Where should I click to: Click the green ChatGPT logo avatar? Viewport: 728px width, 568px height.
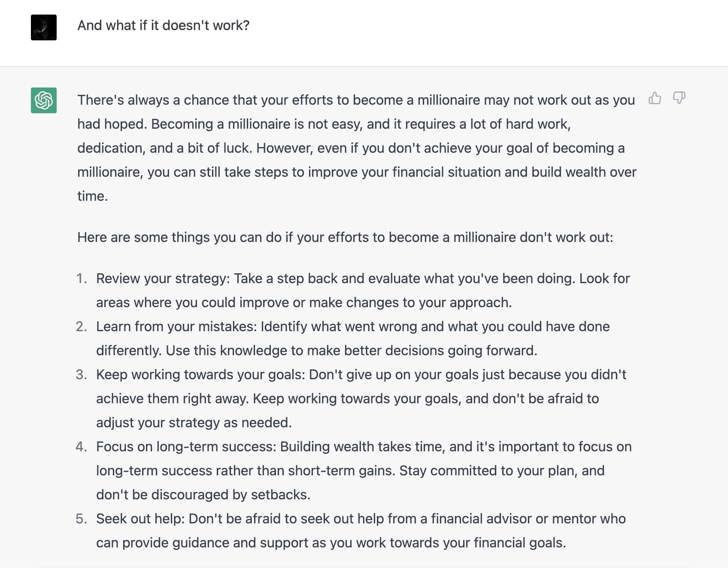44,100
